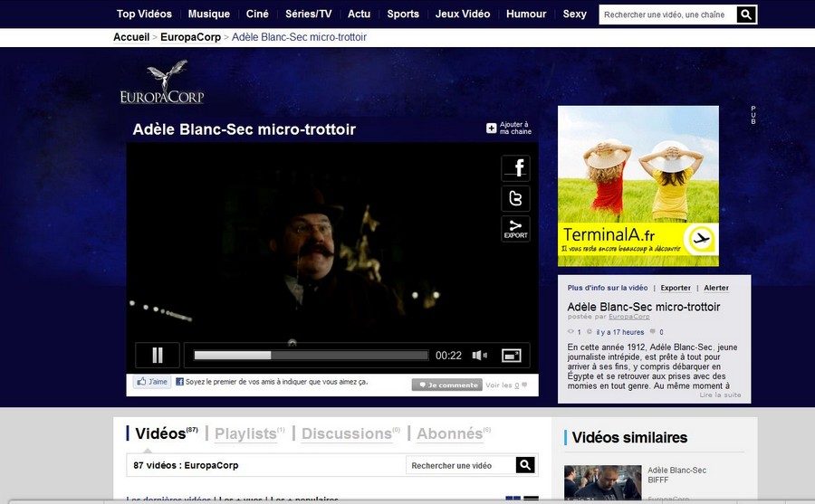Click the channel video search magnifier button
This screenshot has height=504, width=815.
[x=525, y=465]
